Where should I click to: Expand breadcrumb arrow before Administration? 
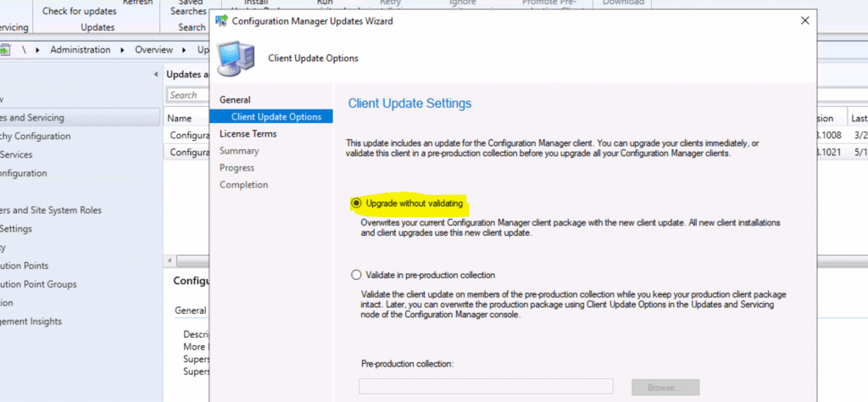[38, 50]
